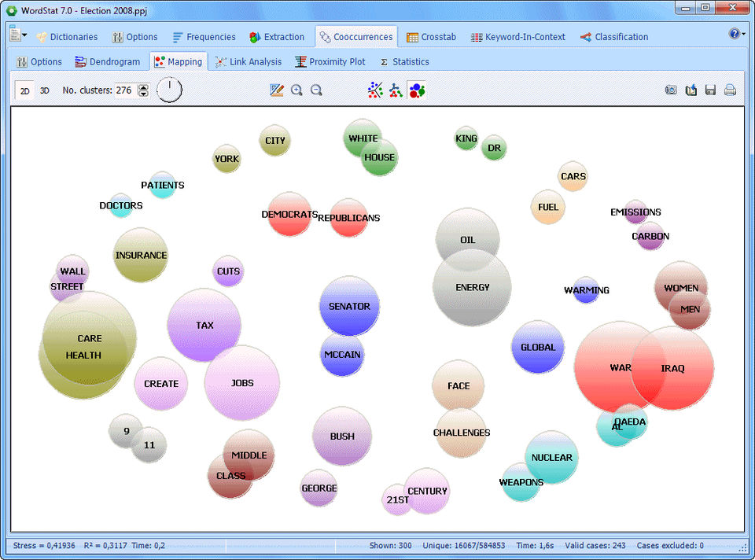755x560 pixels.
Task: Open the Proximity Plot sub-tab
Action: click(x=330, y=61)
